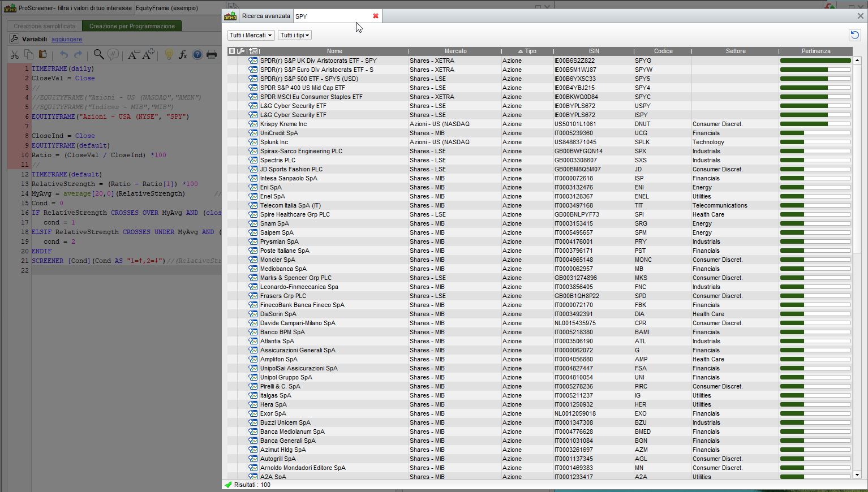Sort results by ISIN column
The width and height of the screenshot is (868, 492).
point(594,51)
